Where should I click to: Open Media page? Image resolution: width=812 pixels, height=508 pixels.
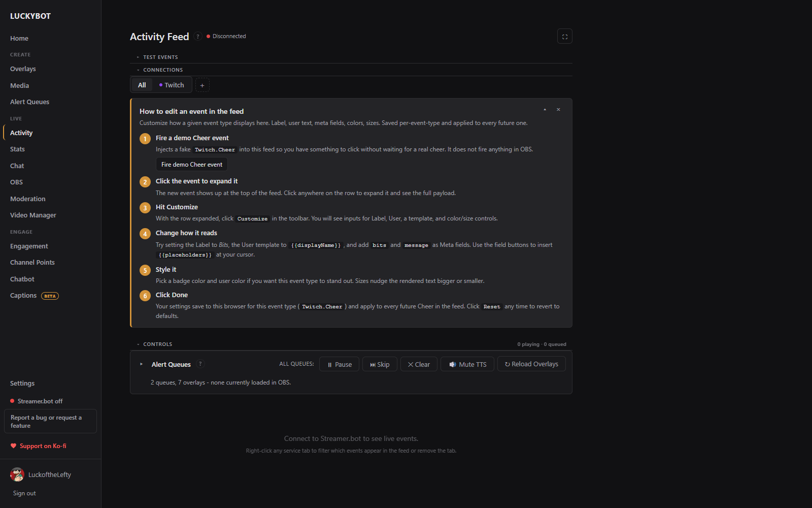(19, 86)
